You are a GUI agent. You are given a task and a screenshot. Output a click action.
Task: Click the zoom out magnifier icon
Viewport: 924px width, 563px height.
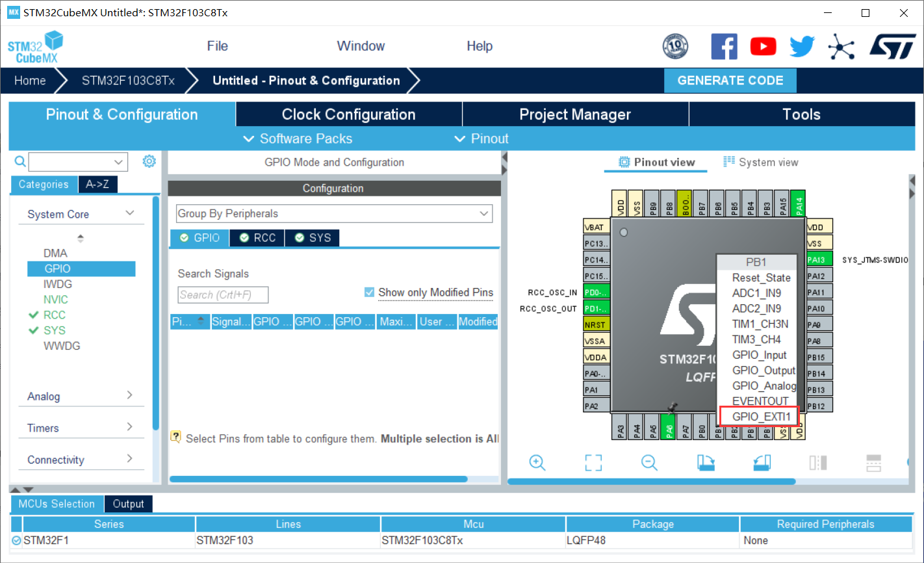(649, 462)
